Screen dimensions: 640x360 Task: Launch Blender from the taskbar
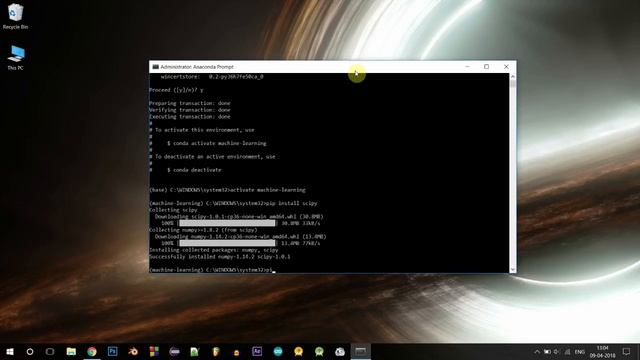(133, 351)
